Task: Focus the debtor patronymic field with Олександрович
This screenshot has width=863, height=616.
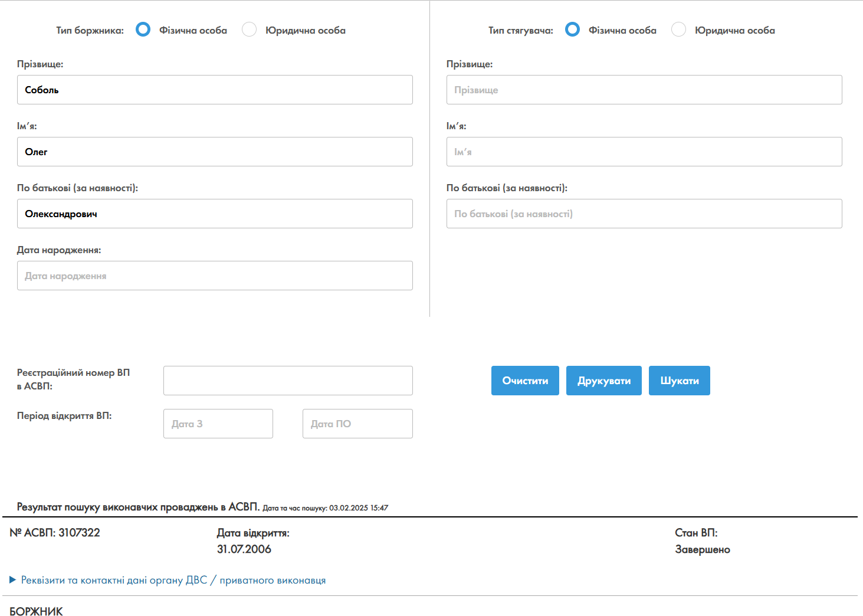Action: tap(215, 214)
